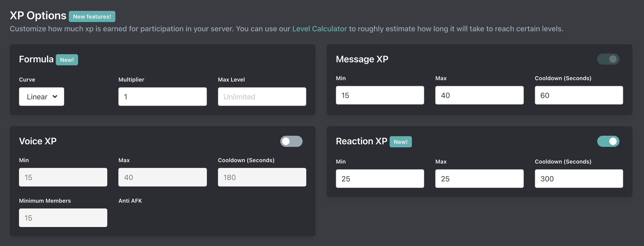Screen dimensions: 644x246
Task: Click the Message XP Min field
Action: click(x=379, y=95)
